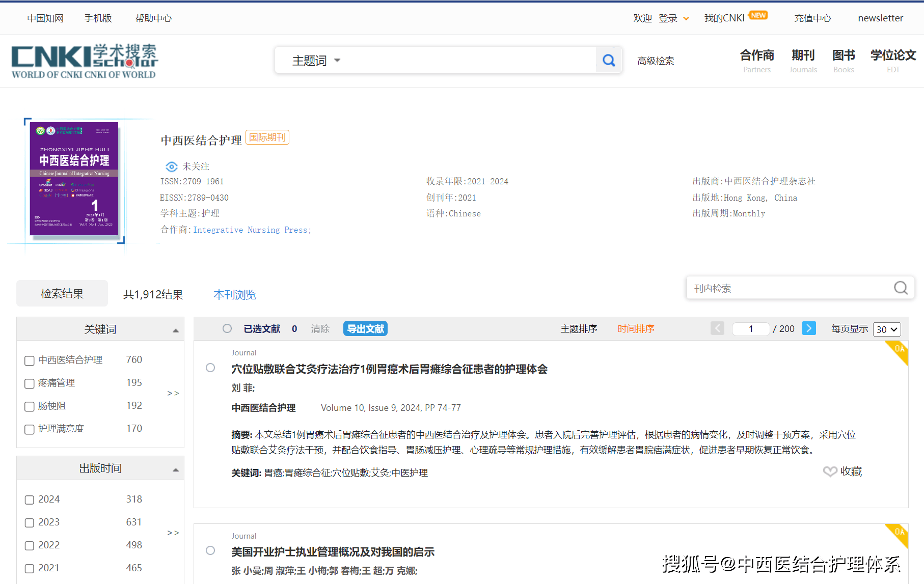Open the 中国知网 link
The height and width of the screenshot is (584, 924).
point(45,18)
